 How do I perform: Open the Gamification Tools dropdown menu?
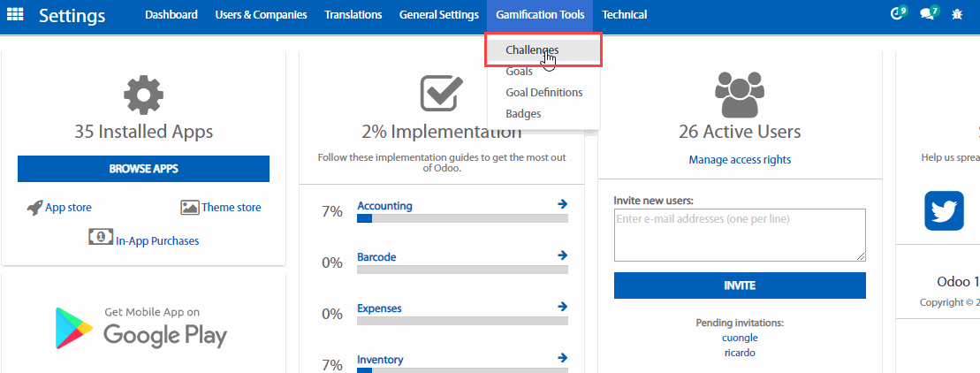[x=540, y=15]
